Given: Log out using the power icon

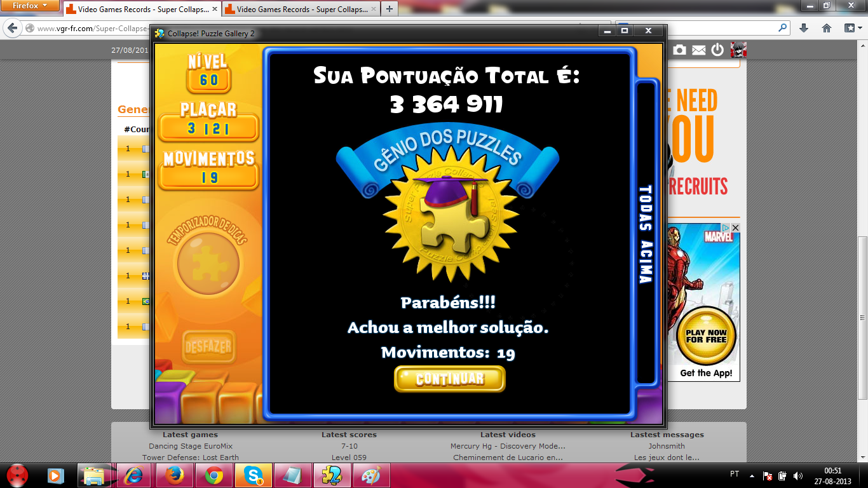Looking at the screenshot, I should [717, 50].
